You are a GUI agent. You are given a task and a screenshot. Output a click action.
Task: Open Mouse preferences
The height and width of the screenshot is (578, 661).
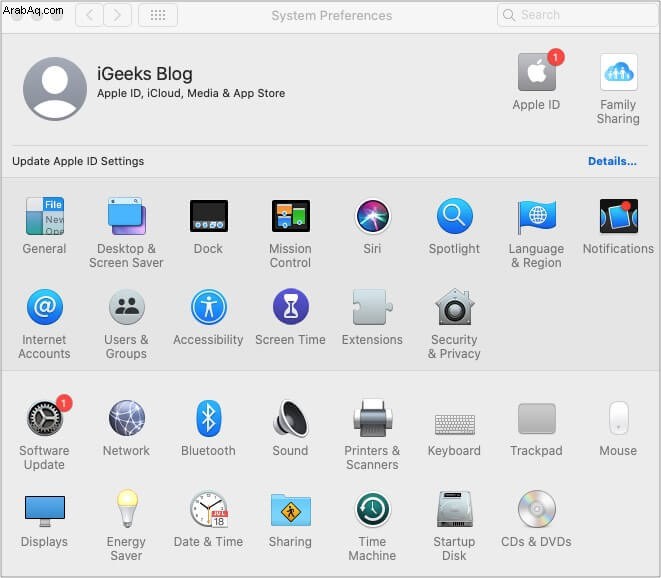618,418
